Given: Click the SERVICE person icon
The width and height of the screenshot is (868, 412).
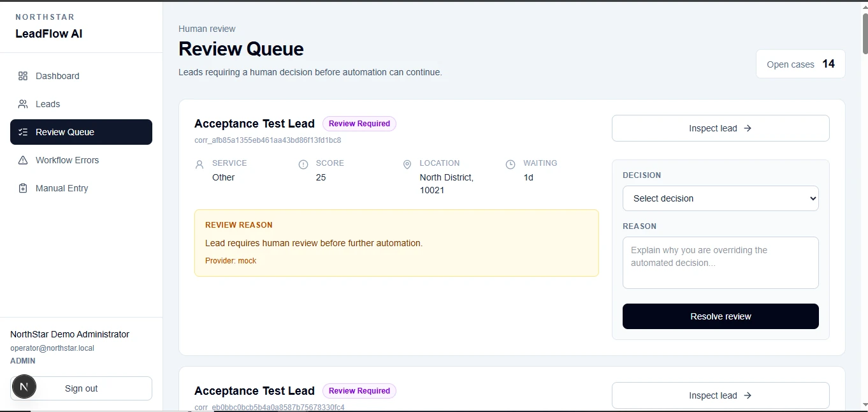Looking at the screenshot, I should pos(199,165).
